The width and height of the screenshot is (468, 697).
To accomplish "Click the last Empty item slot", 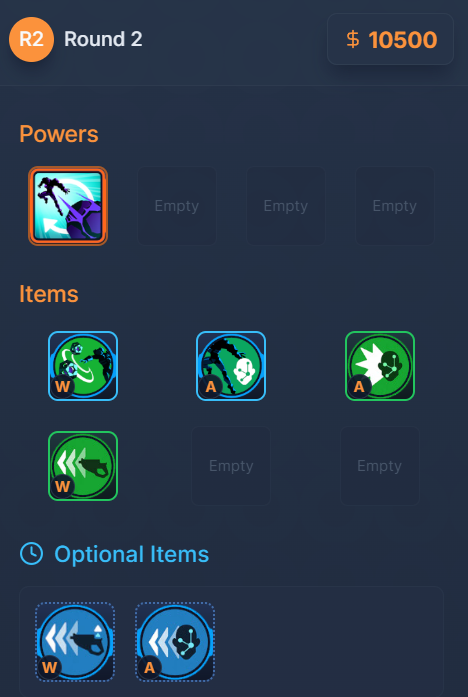I will 380,466.
